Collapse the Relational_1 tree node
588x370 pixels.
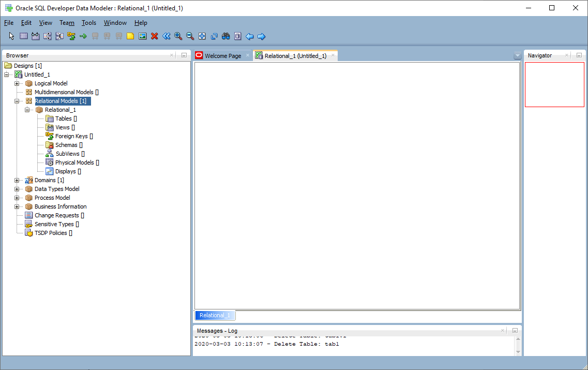click(x=27, y=110)
